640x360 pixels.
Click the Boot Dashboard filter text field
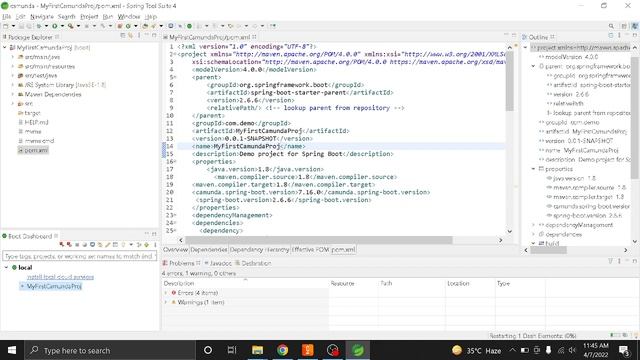pyautogui.click(x=80, y=256)
